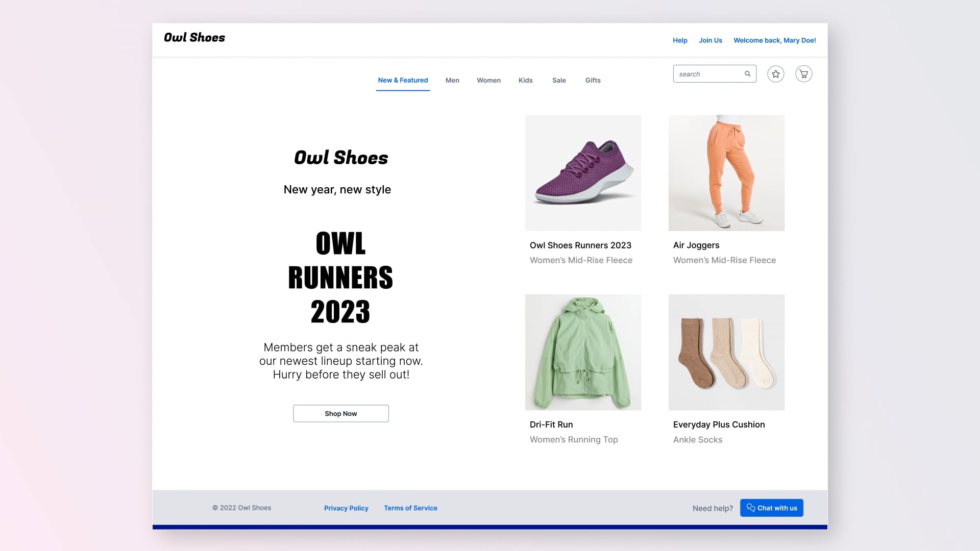Focus the search input field
This screenshot has height=551, width=980.
[x=715, y=74]
